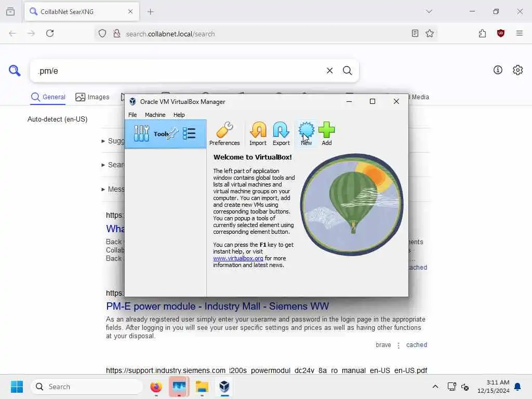Click the Export appliance icon
Image resolution: width=532 pixels, height=399 pixels.
[x=281, y=134]
